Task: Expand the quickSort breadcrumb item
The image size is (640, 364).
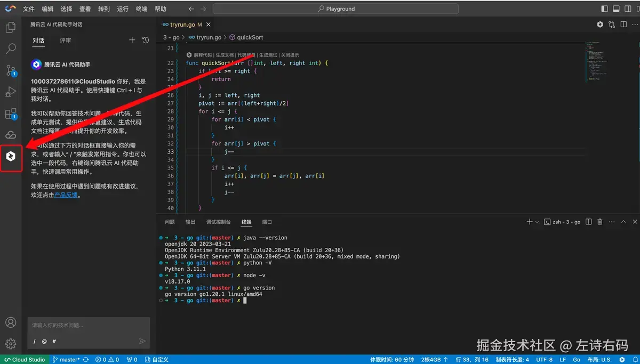Action: [x=250, y=37]
